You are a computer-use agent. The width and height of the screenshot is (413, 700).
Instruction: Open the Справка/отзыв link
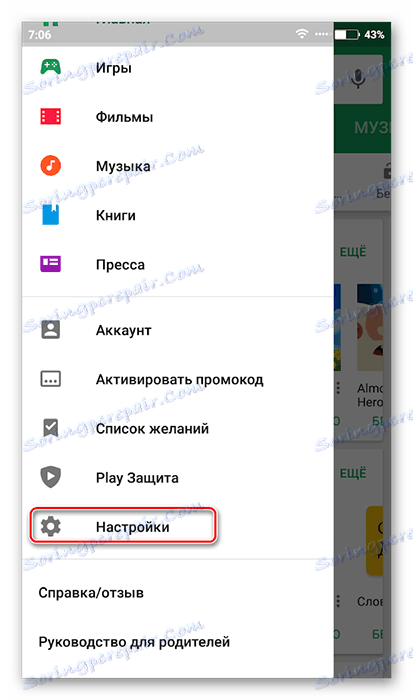(91, 593)
